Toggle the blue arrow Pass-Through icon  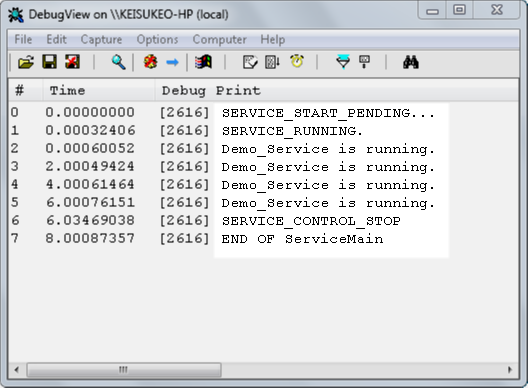[x=172, y=62]
